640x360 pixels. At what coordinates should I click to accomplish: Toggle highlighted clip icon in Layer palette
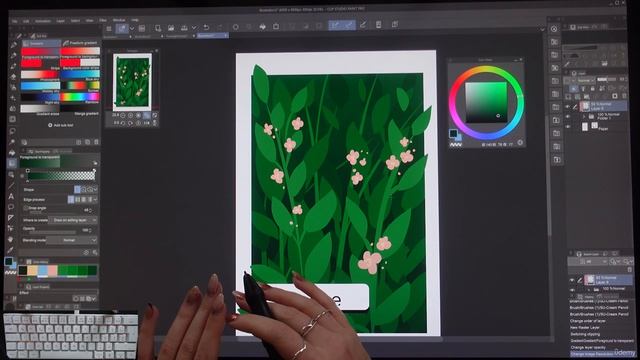click(x=574, y=89)
